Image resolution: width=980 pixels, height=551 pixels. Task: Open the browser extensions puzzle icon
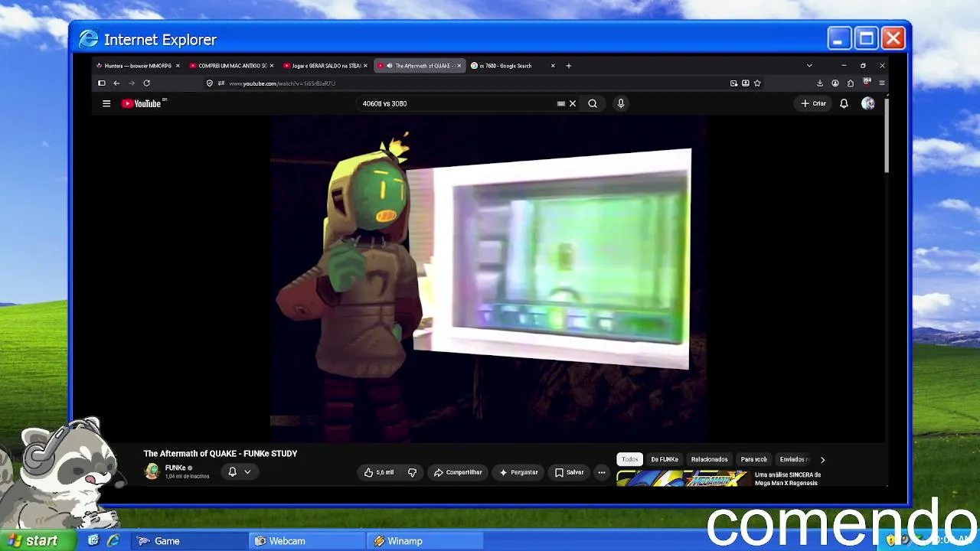click(x=851, y=83)
